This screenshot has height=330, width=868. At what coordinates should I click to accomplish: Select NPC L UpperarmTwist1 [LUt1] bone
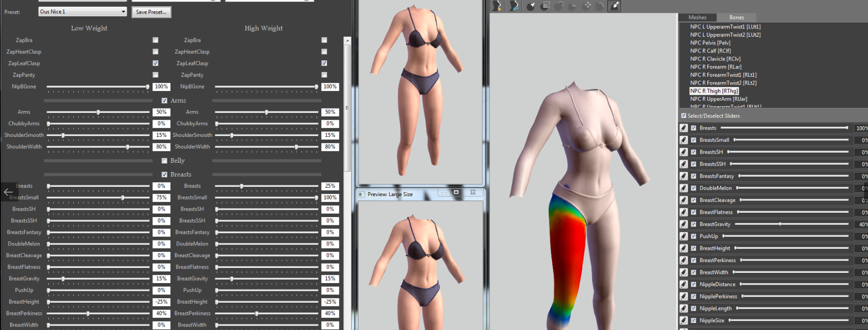click(725, 27)
